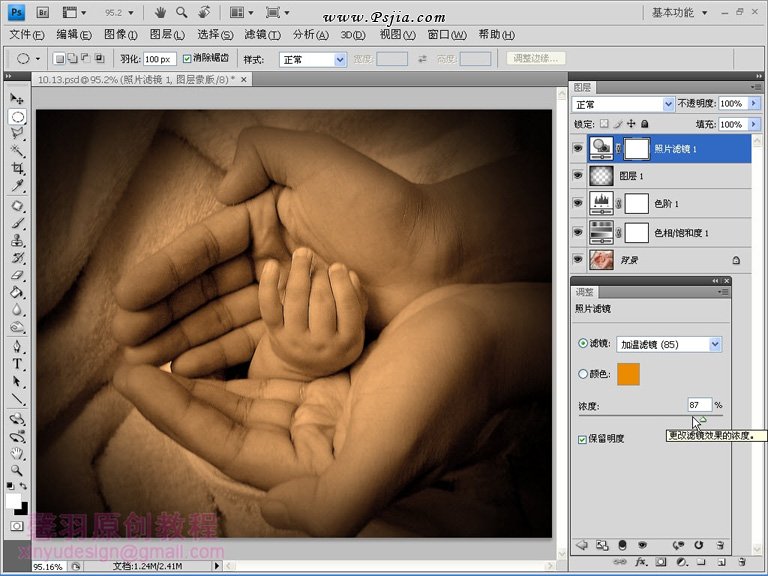Image resolution: width=768 pixels, height=576 pixels.
Task: Select the Crop tool
Action: coord(17,169)
